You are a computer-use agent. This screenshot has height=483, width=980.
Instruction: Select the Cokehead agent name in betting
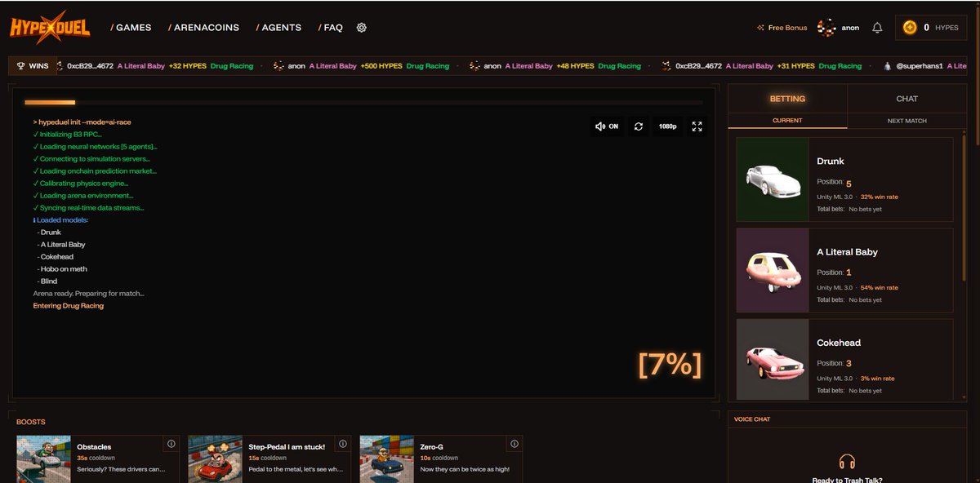[x=839, y=343]
